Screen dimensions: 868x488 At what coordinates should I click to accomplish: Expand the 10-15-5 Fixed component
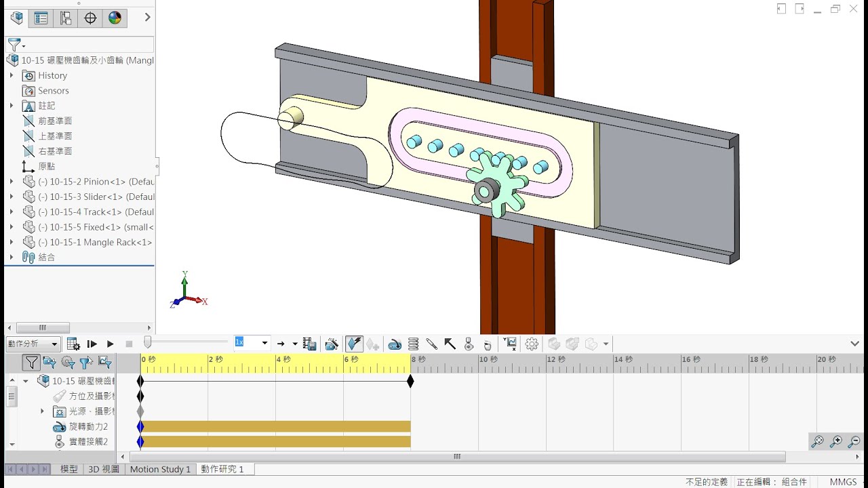pyautogui.click(x=11, y=227)
